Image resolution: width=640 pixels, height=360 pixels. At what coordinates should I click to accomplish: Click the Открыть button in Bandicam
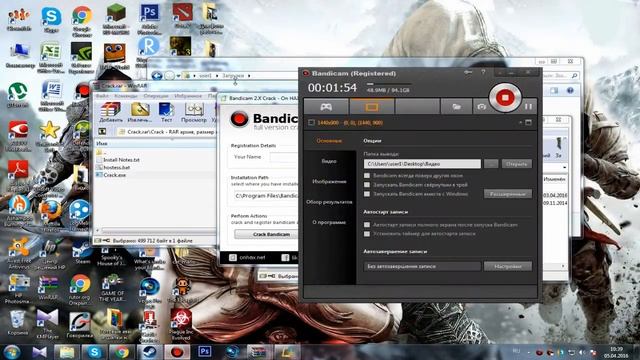(516, 164)
